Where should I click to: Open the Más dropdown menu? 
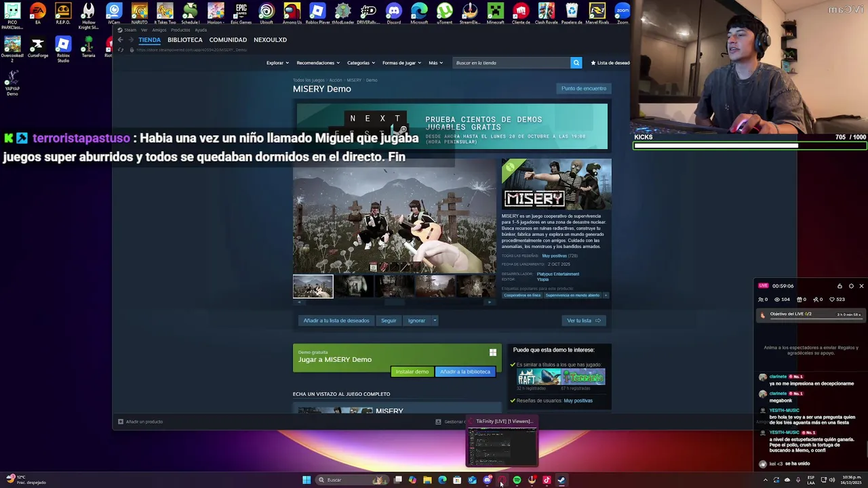point(435,63)
